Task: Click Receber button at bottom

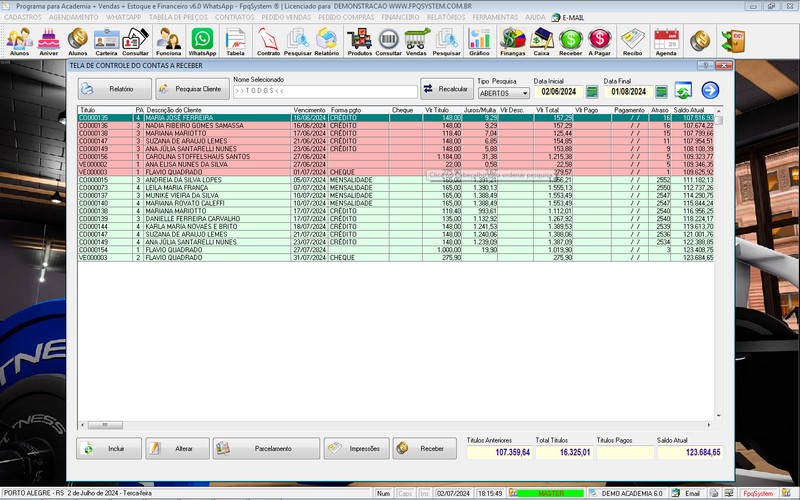Action: 425,448
